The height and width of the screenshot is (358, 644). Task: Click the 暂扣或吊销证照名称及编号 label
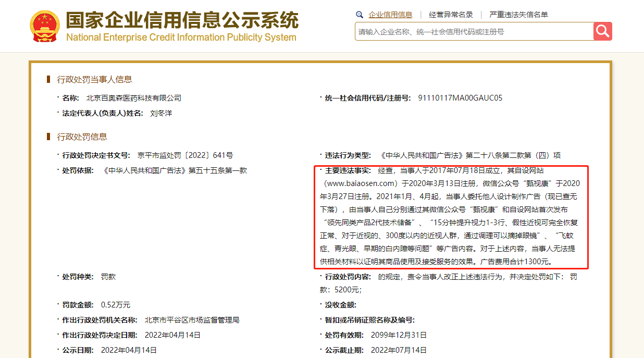(370, 320)
